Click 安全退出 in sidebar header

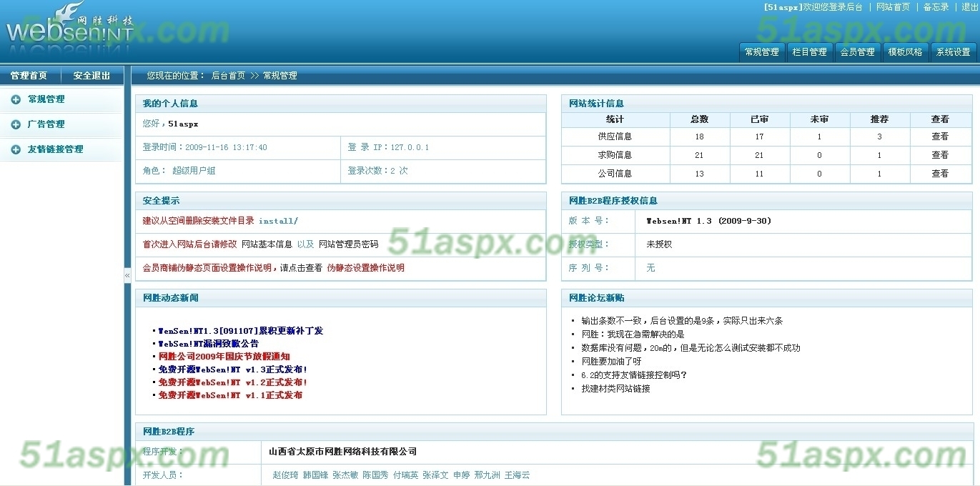(x=91, y=76)
